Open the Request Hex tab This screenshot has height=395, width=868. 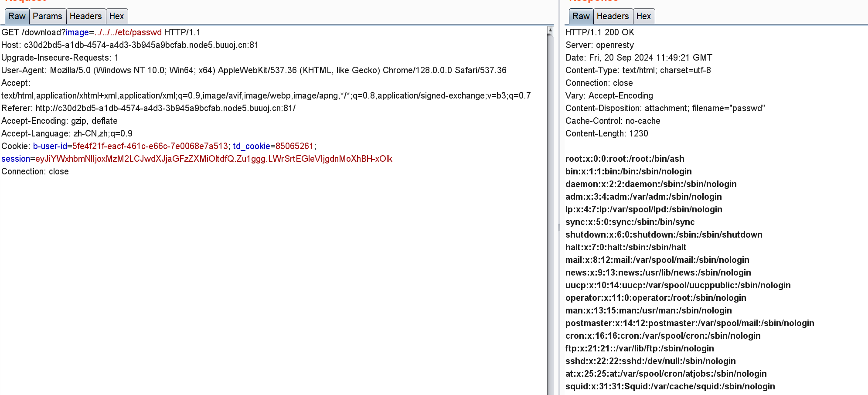(116, 17)
